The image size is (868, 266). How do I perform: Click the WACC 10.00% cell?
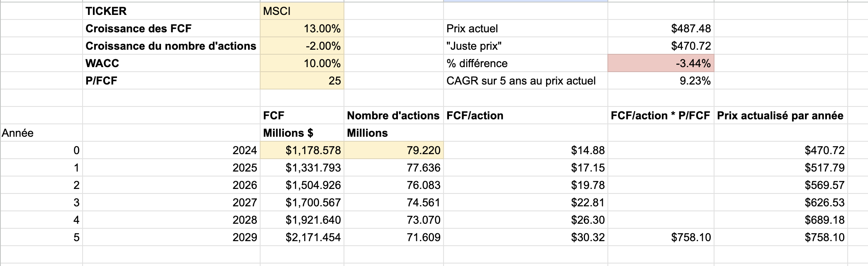(302, 63)
